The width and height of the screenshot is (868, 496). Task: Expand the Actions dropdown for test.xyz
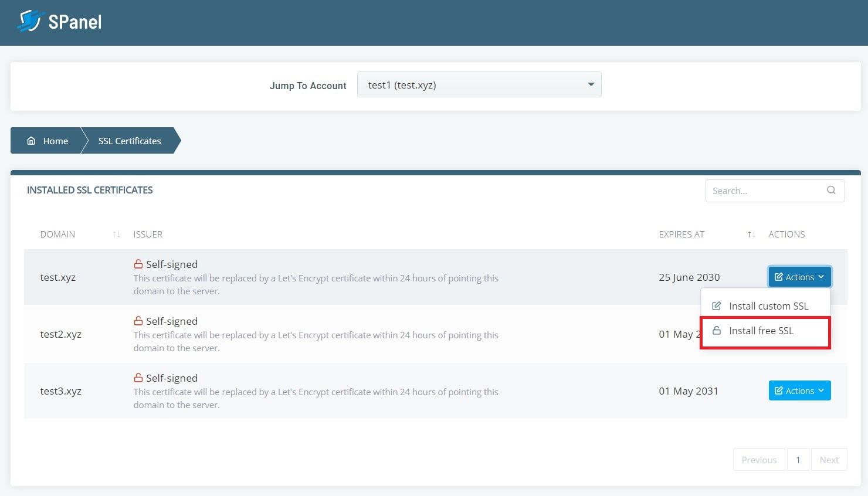pos(799,276)
